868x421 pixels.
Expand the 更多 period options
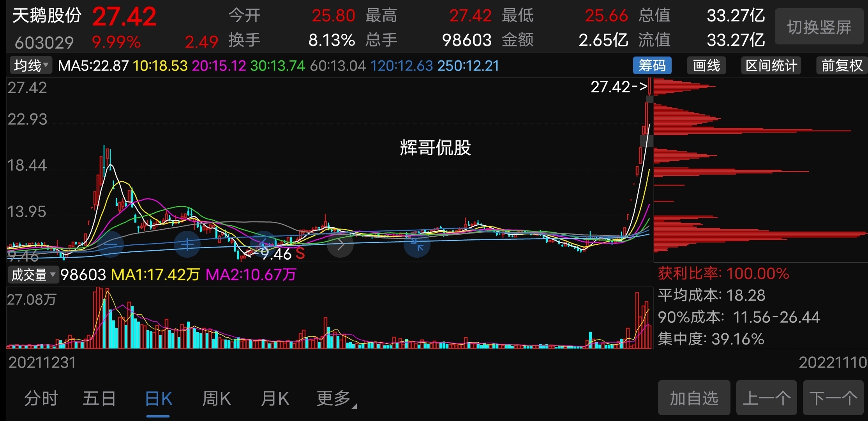(x=336, y=399)
